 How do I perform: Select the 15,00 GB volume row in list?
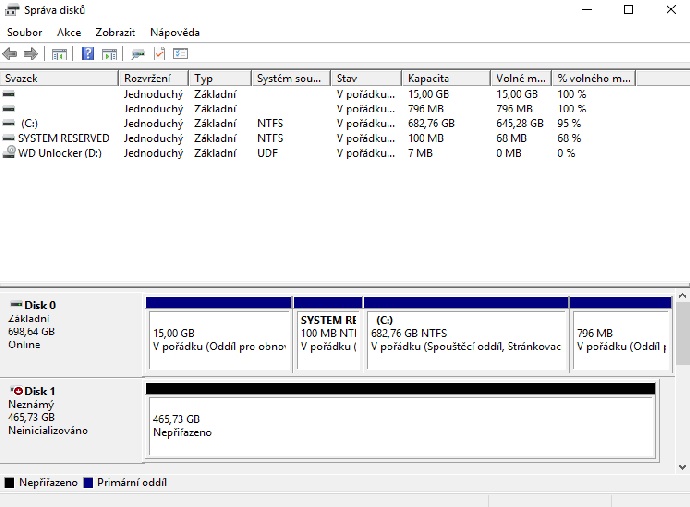[x=318, y=94]
